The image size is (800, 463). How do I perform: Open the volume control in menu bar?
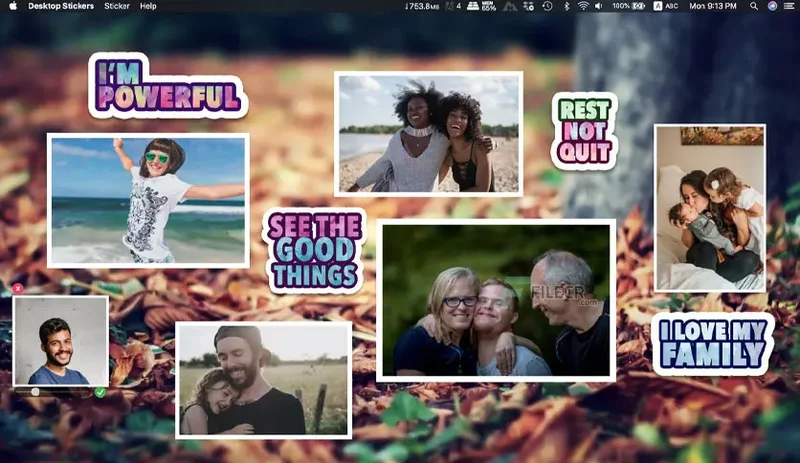coord(599,6)
